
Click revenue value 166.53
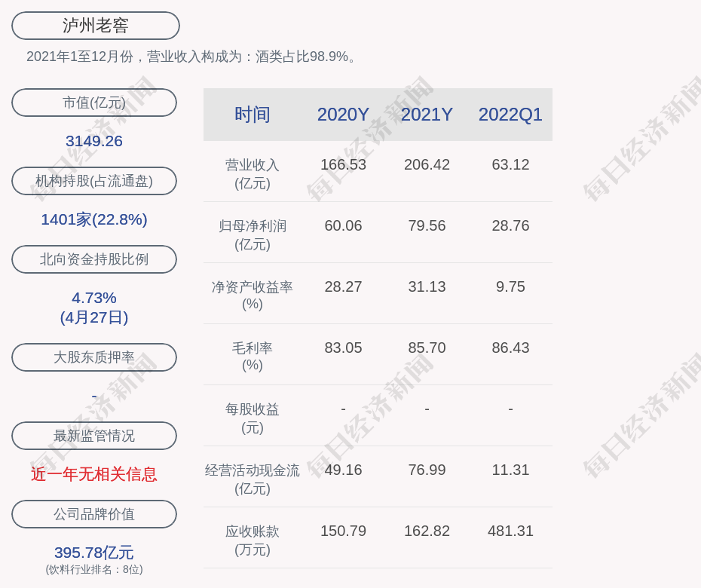tap(343, 164)
